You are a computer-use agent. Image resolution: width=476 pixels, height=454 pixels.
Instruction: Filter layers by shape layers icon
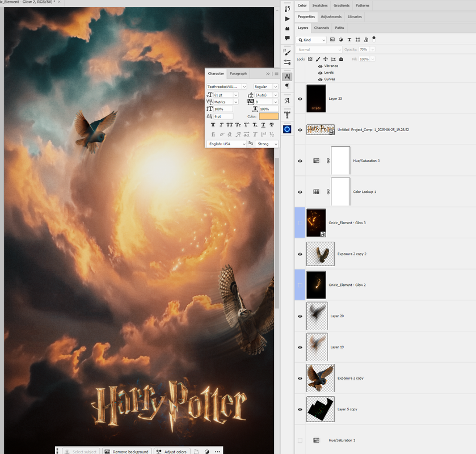(357, 40)
